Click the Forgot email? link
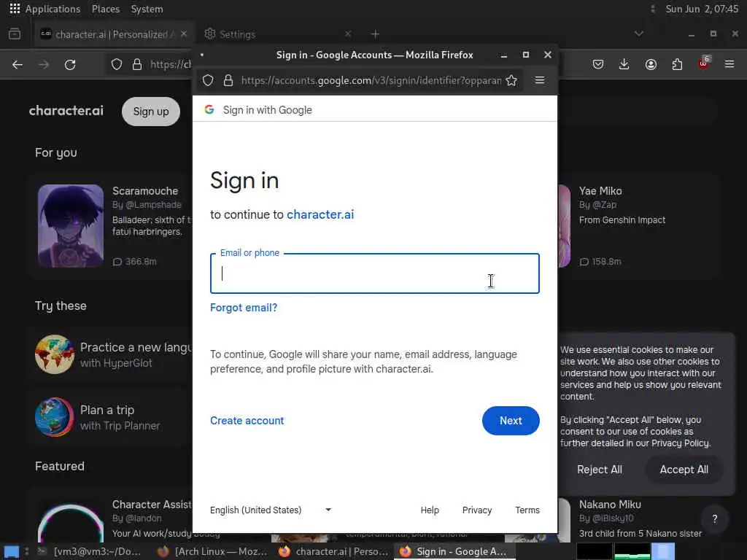The width and height of the screenshot is (747, 560). pyautogui.click(x=244, y=308)
